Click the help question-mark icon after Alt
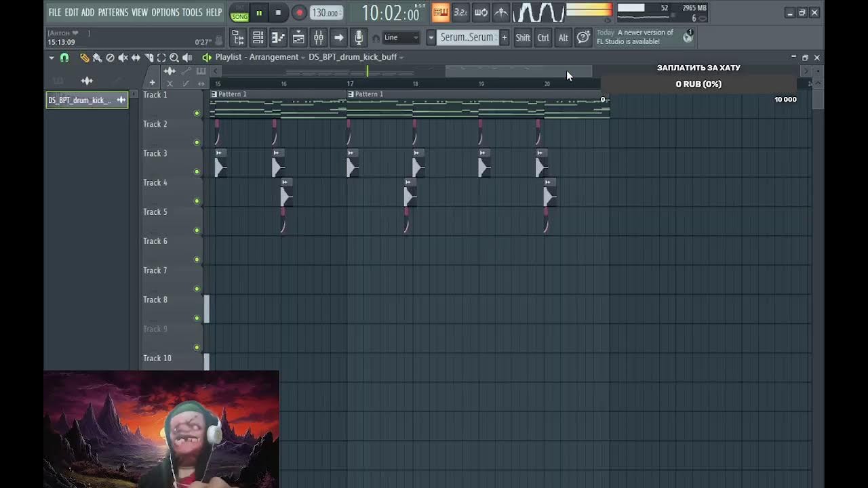This screenshot has height=488, width=868. 583,38
